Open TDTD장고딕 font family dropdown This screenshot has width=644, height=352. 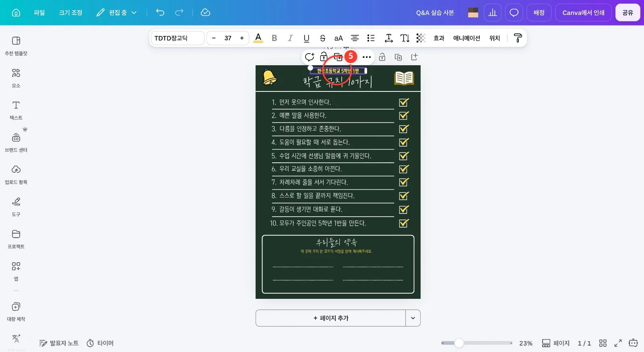(178, 38)
